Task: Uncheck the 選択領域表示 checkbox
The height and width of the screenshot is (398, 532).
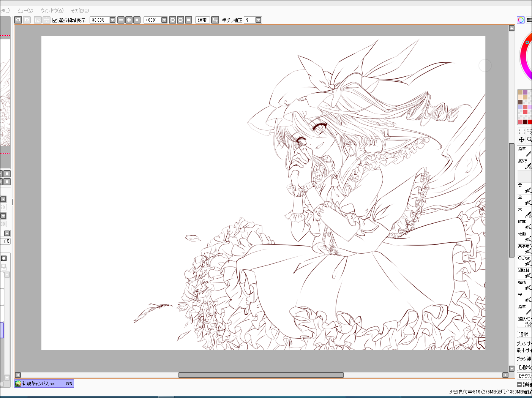Action: coord(55,20)
